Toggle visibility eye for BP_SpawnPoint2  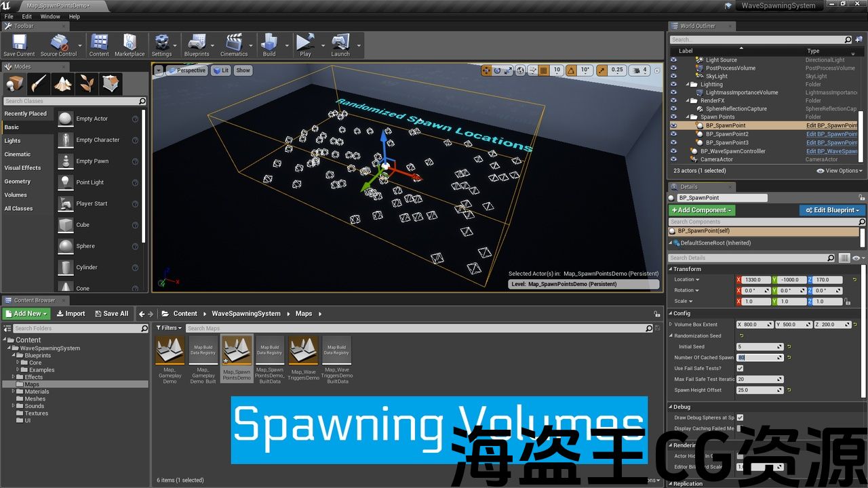click(673, 134)
